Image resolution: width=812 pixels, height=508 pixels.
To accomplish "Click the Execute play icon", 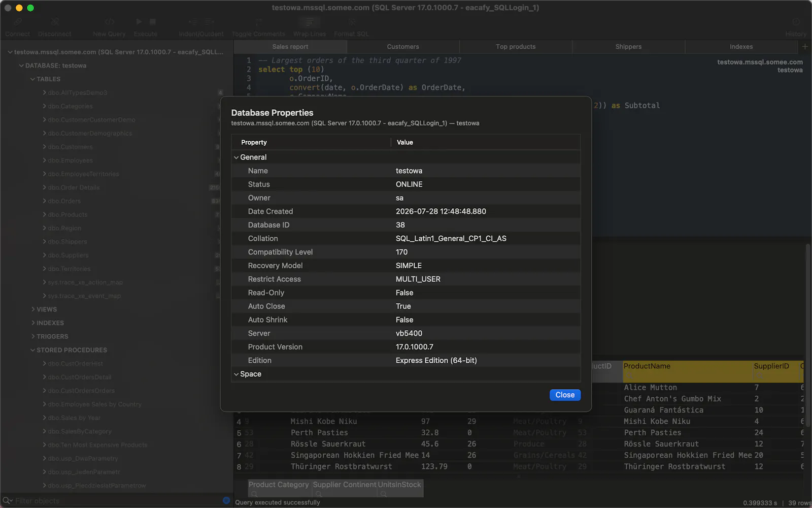I will (x=139, y=22).
